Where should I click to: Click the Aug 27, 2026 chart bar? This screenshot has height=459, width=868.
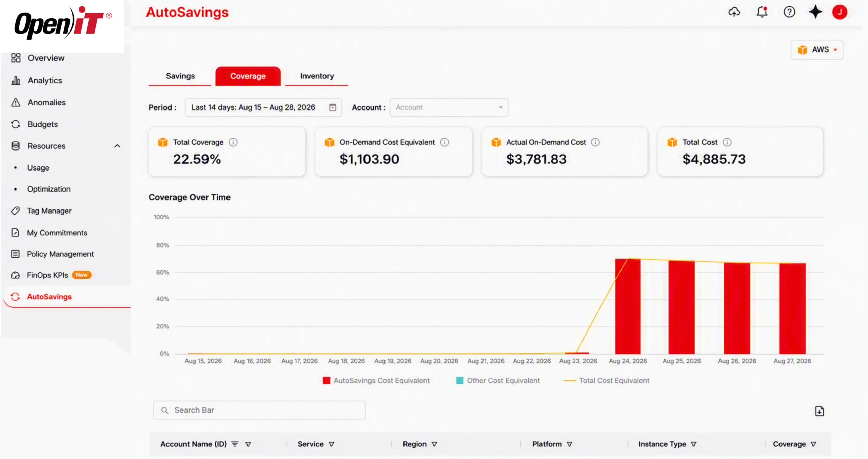click(x=792, y=308)
